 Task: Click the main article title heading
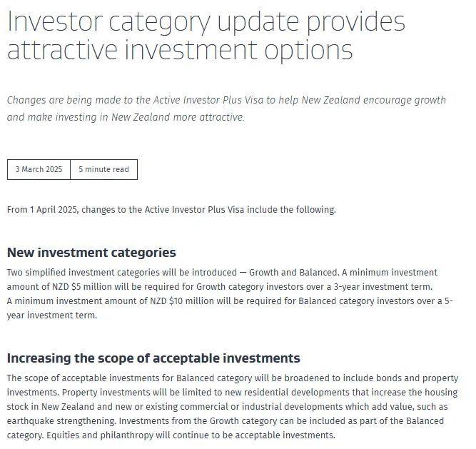tap(206, 36)
